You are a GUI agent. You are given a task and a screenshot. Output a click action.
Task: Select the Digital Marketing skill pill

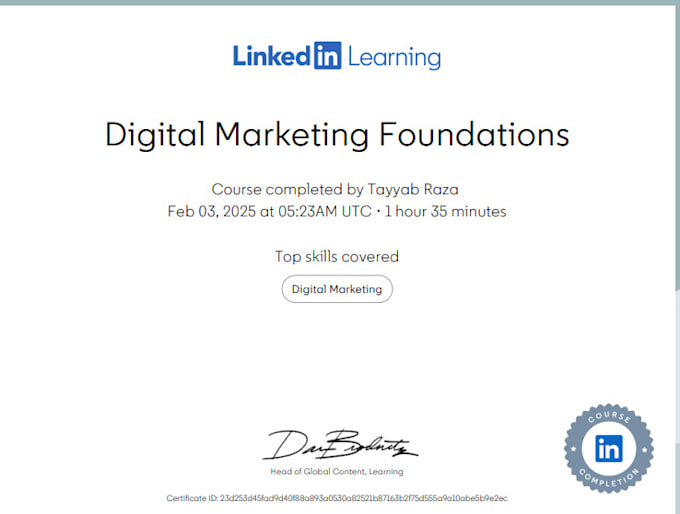point(337,289)
